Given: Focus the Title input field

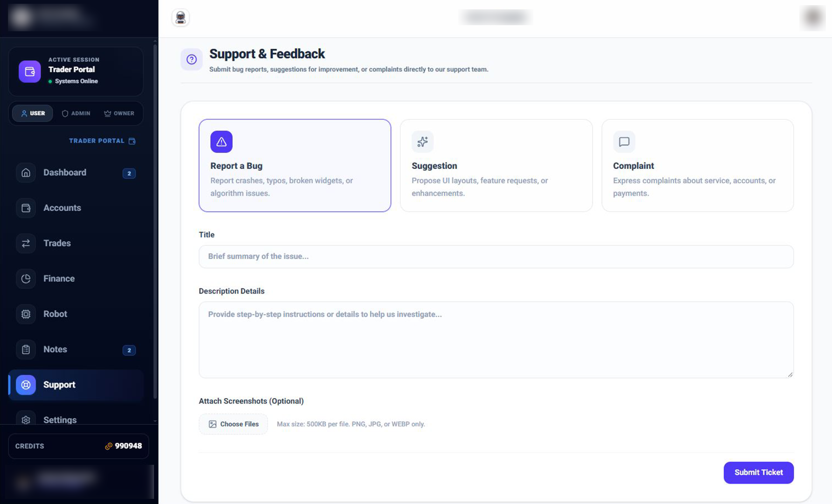Looking at the screenshot, I should click(496, 257).
